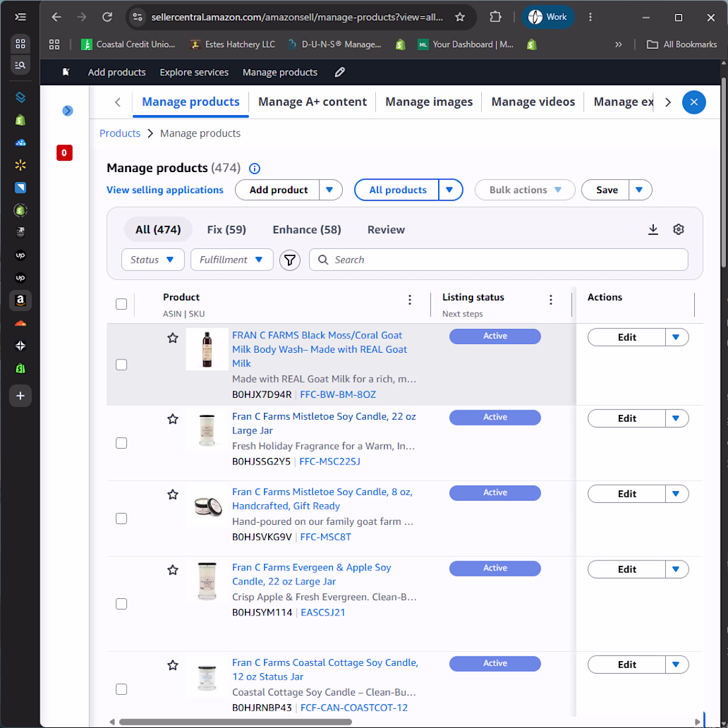The image size is (728, 728).
Task: Click the funnel filter icon
Action: coord(290,260)
